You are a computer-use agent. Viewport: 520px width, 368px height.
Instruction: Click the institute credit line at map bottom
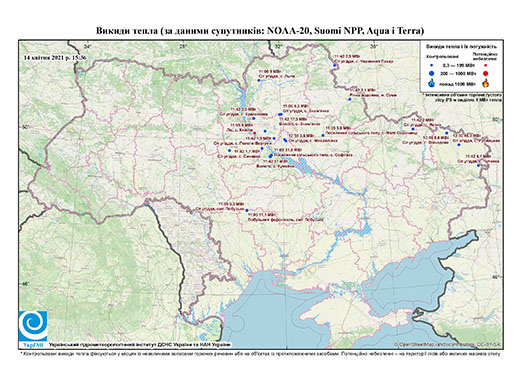pyautogui.click(x=139, y=345)
